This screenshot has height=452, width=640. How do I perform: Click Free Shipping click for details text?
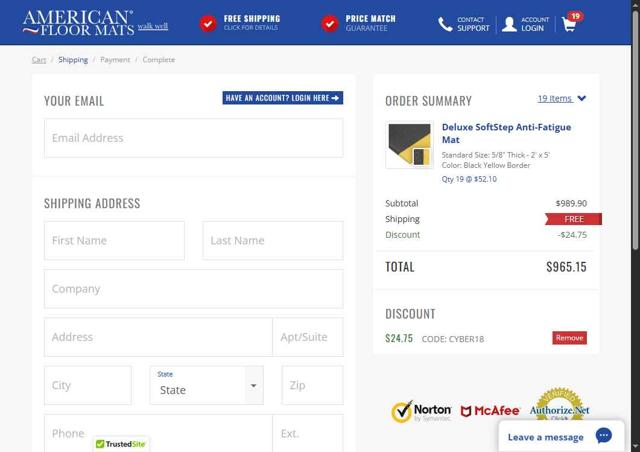tap(252, 23)
